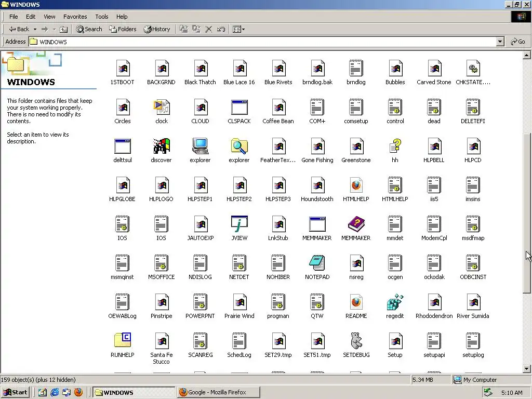
Task: Select the RUNHELP cabinet icon
Action: pos(123,340)
